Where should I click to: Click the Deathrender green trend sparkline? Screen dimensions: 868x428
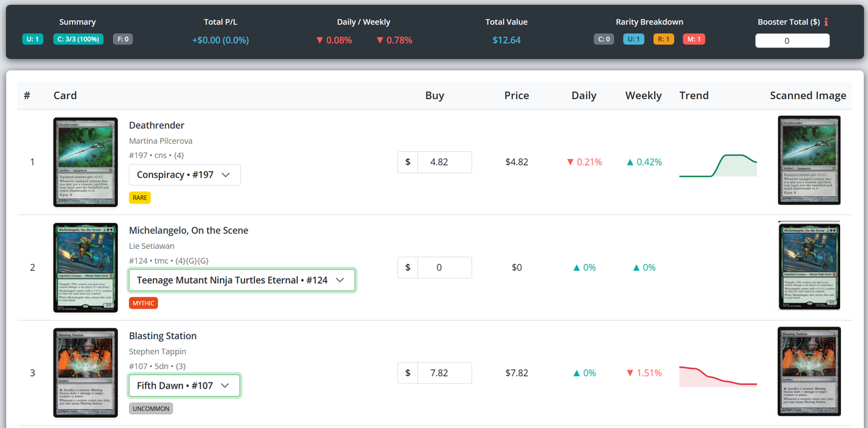(718, 165)
